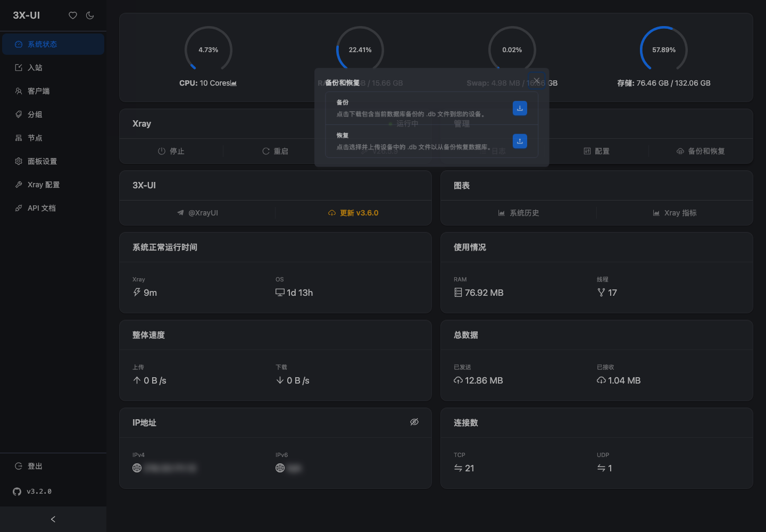766x532 pixels.
Task: Open Xray 配置 button in Xray card
Action: tap(596, 151)
